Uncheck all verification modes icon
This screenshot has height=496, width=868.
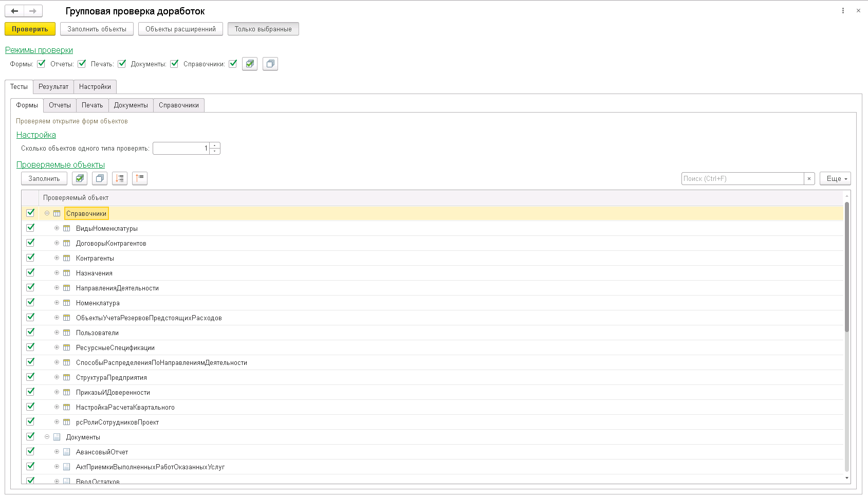270,64
